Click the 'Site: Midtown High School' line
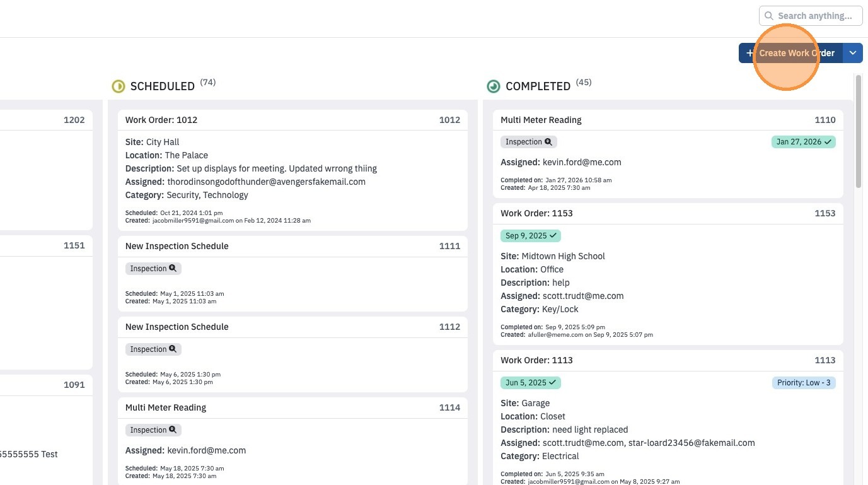Image resolution: width=868 pixels, height=485 pixels. click(x=553, y=256)
